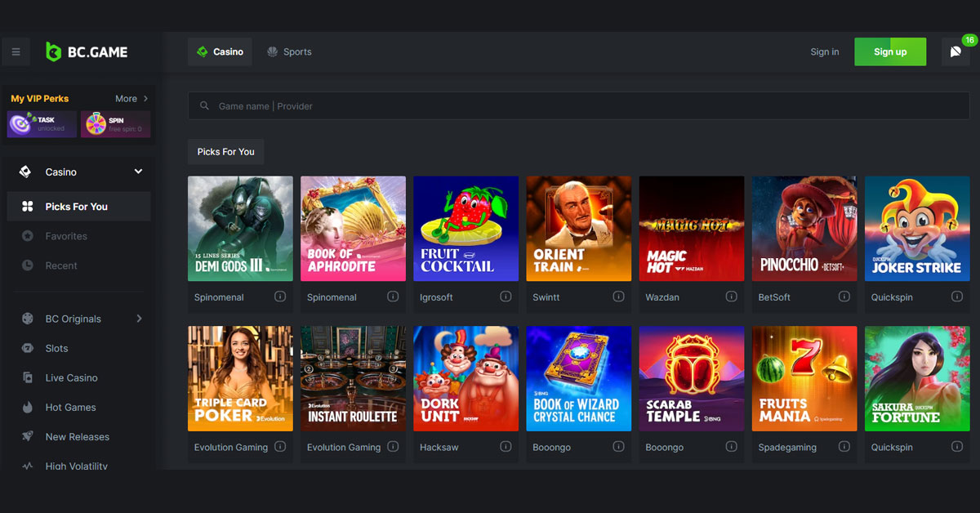Open the Sakura Fortune game thumbnail

(917, 378)
